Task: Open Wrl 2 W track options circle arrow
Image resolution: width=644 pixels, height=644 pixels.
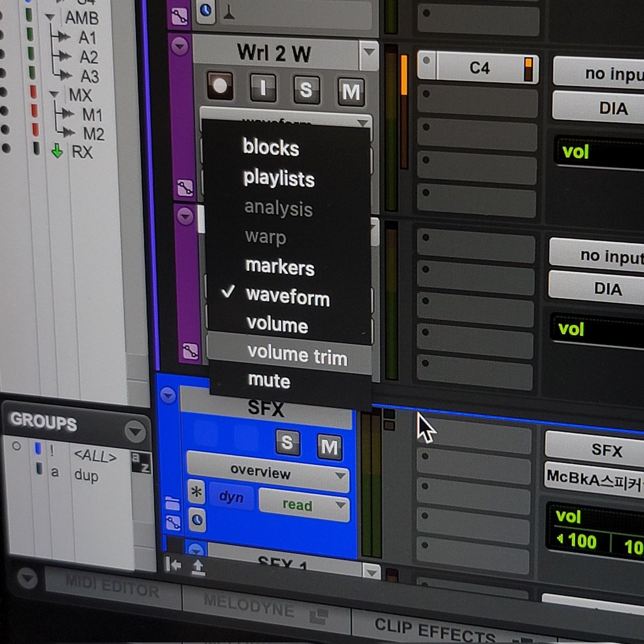Action: (179, 46)
